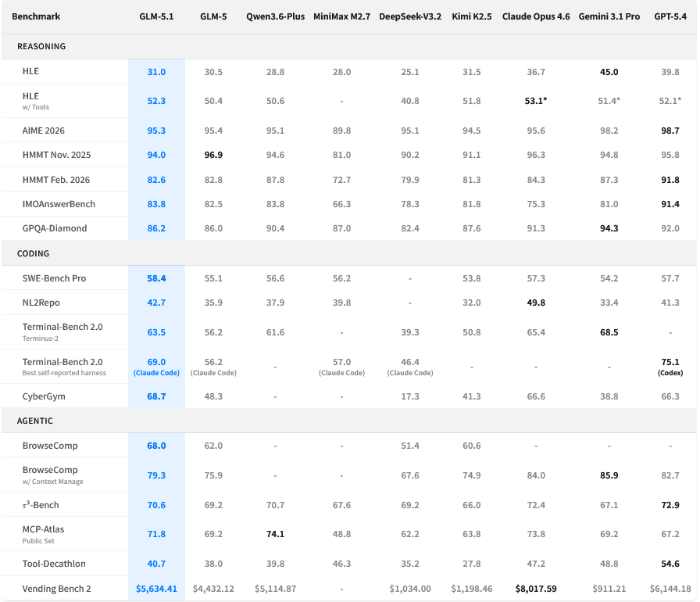700x602 pixels.
Task: Click GPT-5.4's Tool-Decathlon score 54.6
Action: click(x=670, y=564)
